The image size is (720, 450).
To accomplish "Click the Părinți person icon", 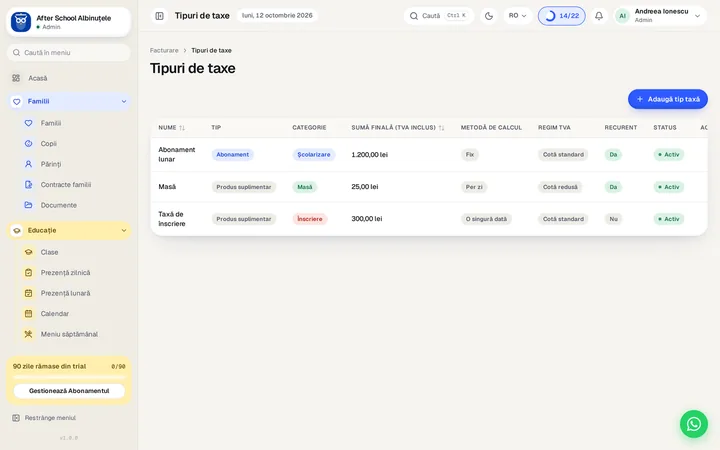I will 28,164.
